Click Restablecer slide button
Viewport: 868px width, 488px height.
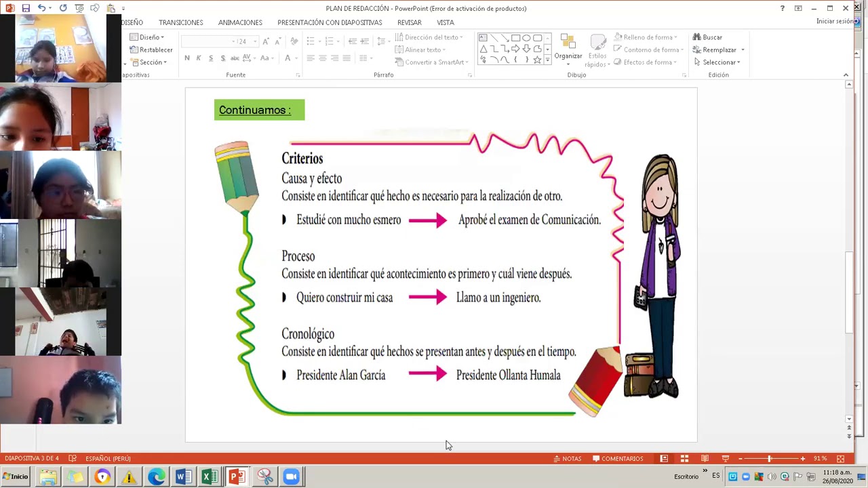coord(151,49)
